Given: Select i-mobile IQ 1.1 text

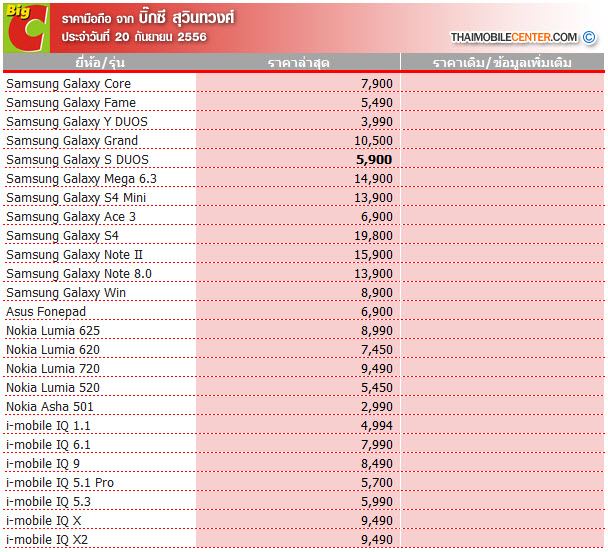Looking at the screenshot, I should click(48, 426).
